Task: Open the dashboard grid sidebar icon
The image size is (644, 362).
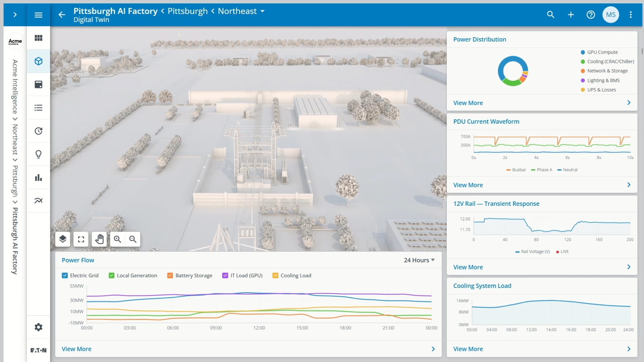Action: (x=39, y=38)
